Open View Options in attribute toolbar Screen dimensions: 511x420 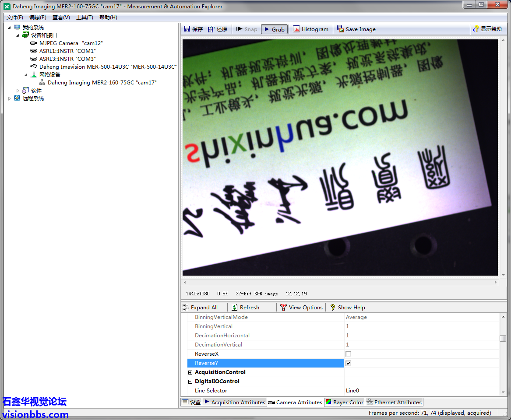[284, 308]
